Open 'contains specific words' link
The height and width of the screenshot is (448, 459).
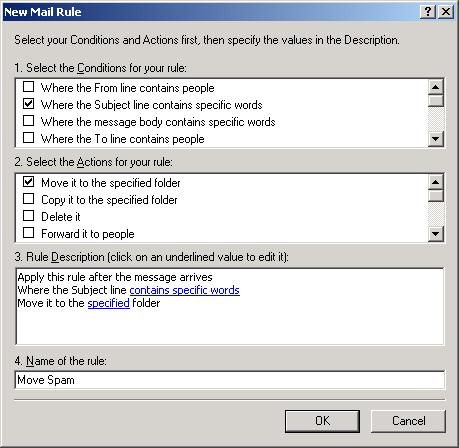184,290
